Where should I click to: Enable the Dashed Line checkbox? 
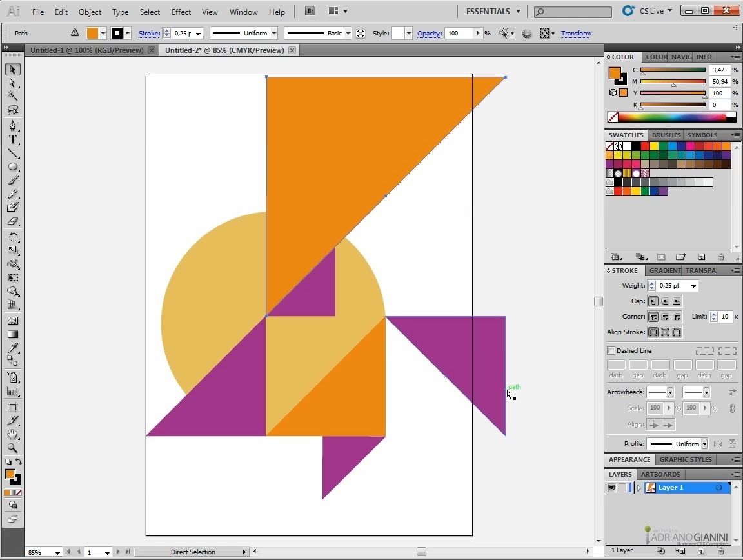611,350
